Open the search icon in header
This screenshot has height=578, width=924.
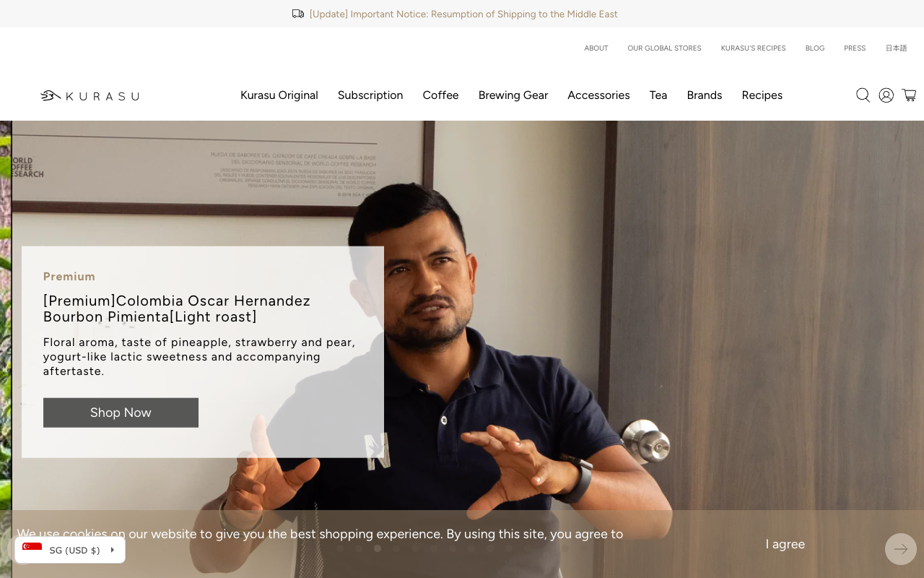tap(863, 95)
